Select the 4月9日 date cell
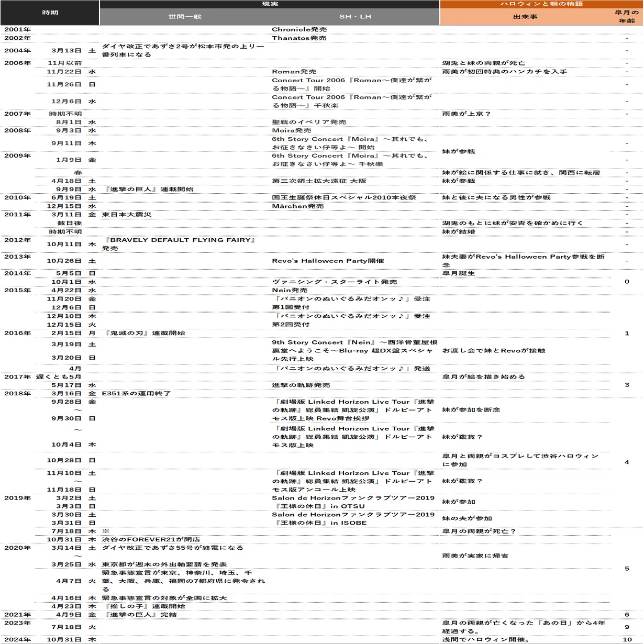Image resolution: width=644 pixels, height=644 pixels. pyautogui.click(x=69, y=615)
